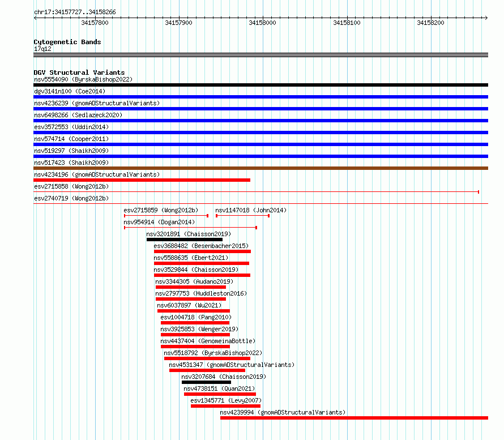Click the red bar below nsv4234196
504x440 pixels.
pos(142,180)
